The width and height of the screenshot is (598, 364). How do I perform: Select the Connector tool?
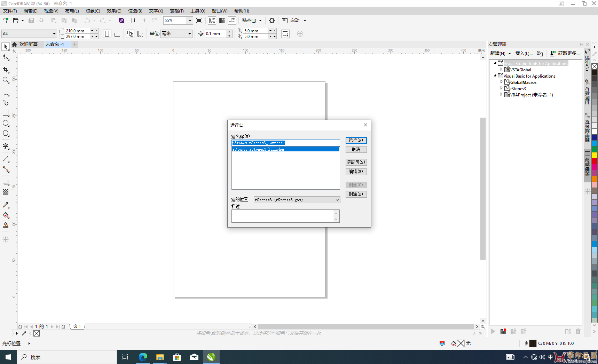point(6,169)
